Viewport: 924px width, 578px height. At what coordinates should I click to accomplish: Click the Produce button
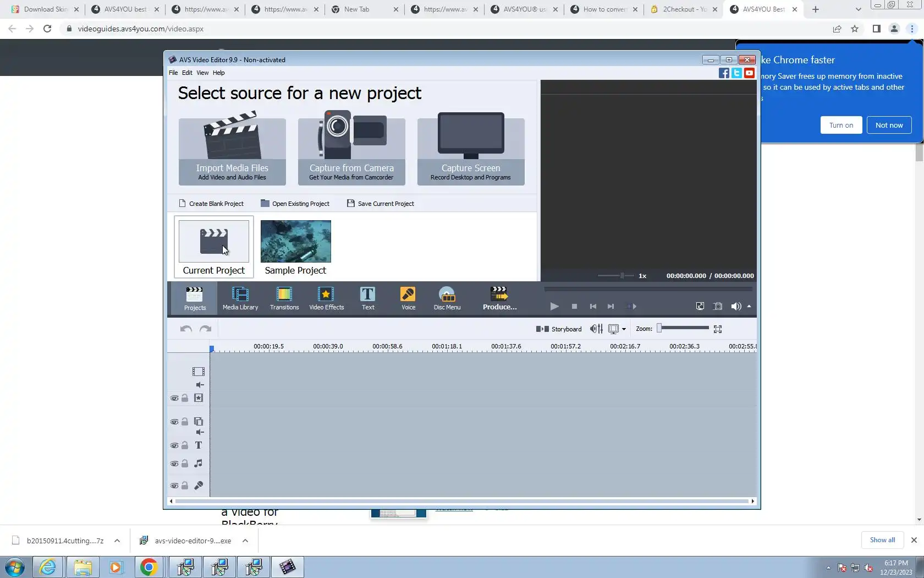[499, 298]
